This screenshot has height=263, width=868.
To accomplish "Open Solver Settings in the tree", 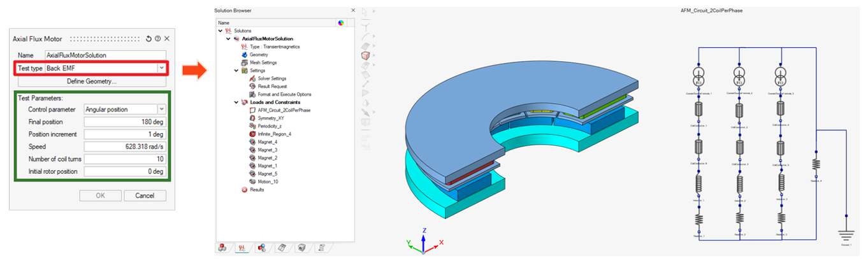I will tap(272, 78).
